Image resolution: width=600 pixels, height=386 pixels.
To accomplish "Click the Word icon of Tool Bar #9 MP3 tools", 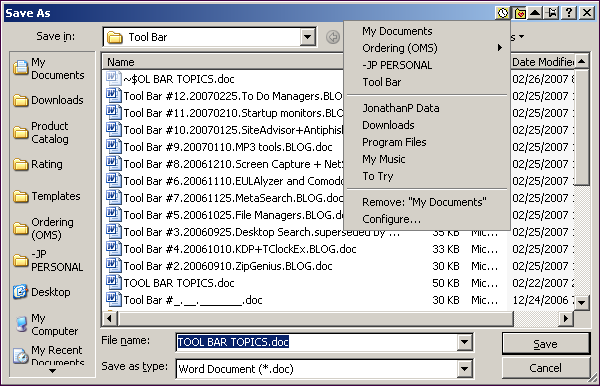I will [114, 147].
